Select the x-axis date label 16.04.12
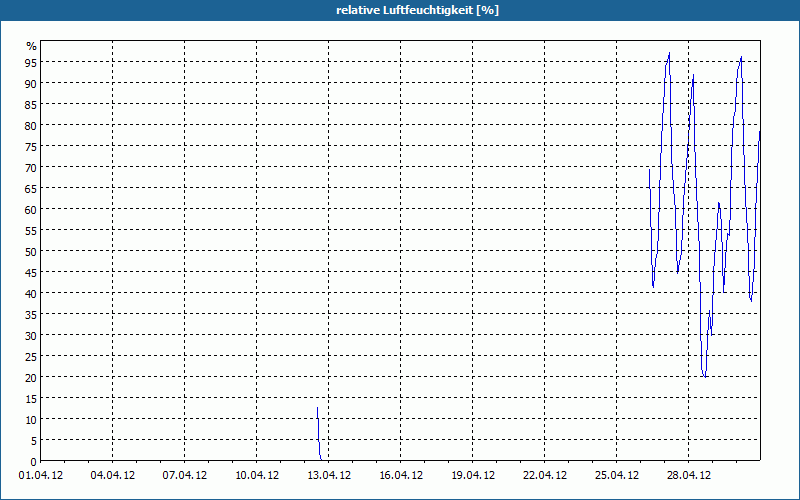 click(x=401, y=476)
